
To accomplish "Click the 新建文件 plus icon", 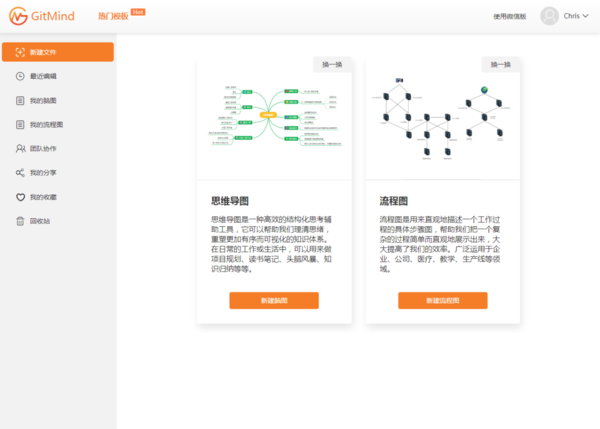I will 20,52.
